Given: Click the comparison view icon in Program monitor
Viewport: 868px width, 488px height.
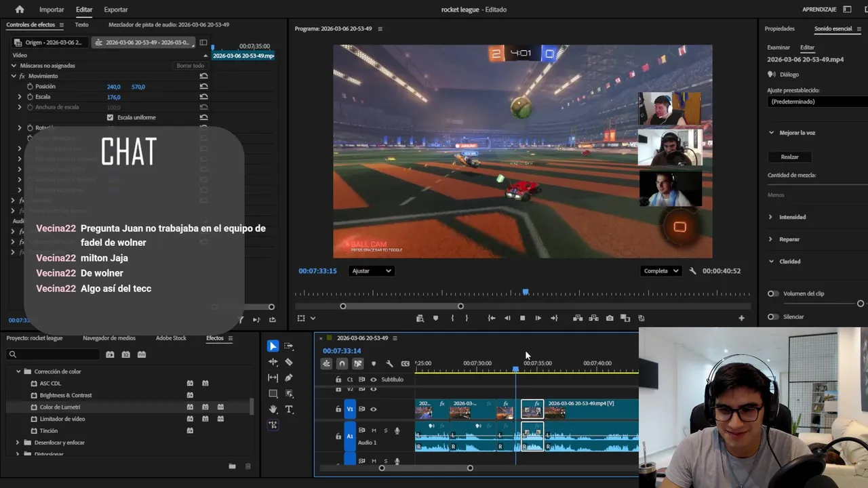Looking at the screenshot, I should (x=625, y=318).
